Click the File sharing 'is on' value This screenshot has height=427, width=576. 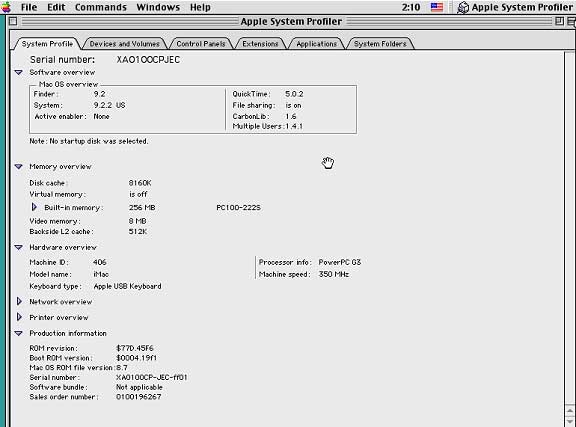294,105
